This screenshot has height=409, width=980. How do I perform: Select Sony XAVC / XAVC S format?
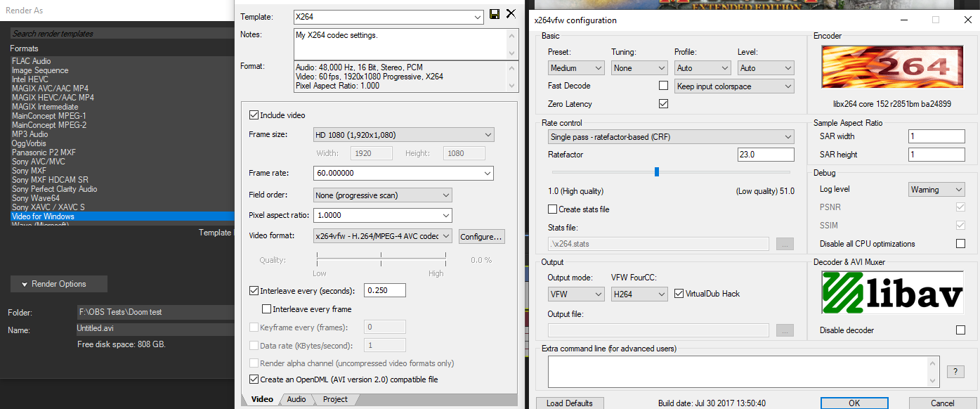122,207
